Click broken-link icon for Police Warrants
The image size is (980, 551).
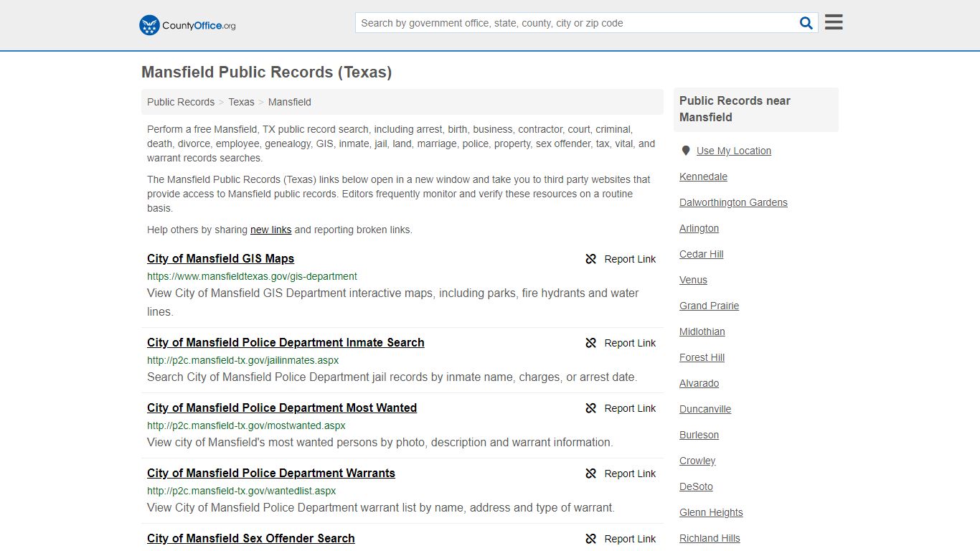tap(591, 474)
